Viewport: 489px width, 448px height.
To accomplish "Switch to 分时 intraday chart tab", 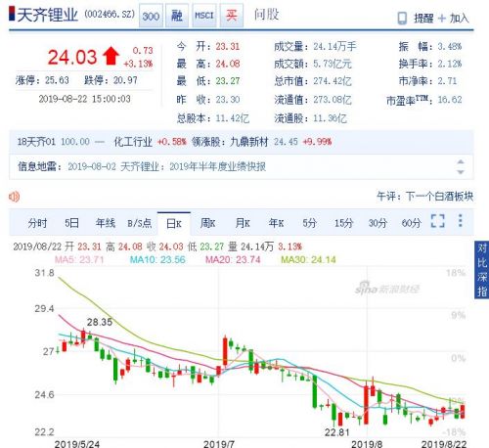I will coord(37,223).
